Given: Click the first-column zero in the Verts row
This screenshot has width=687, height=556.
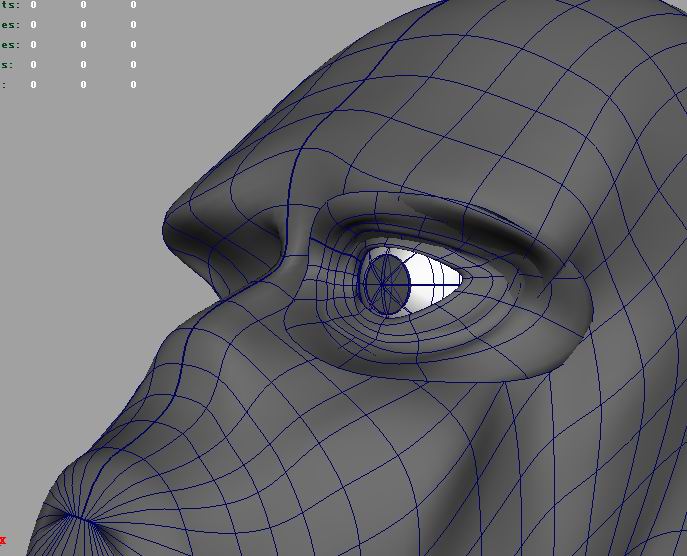Looking at the screenshot, I should pos(33,5).
